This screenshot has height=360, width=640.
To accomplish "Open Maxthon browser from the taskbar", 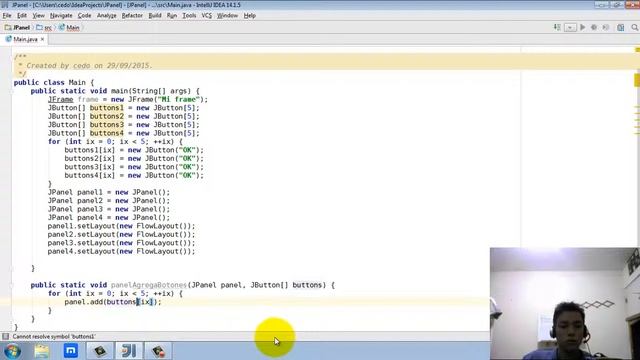I will pos(71,351).
